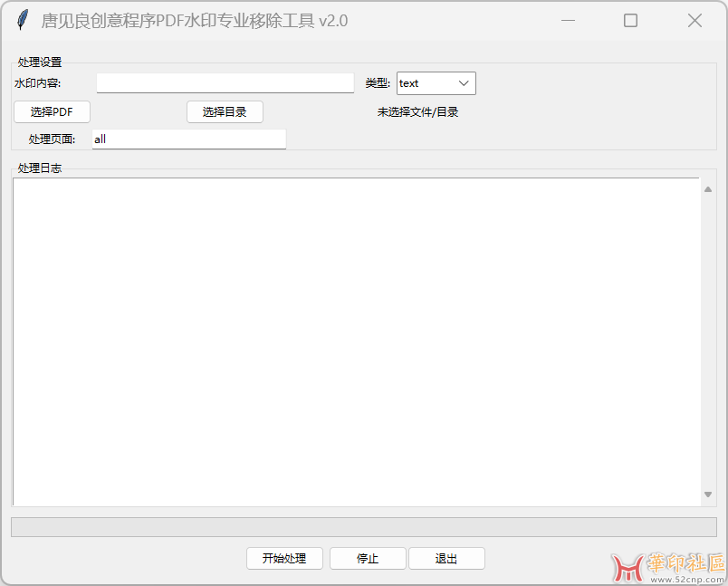This screenshot has width=728, height=586.
Task: Click the progress bar above the buttons
Action: point(363,527)
